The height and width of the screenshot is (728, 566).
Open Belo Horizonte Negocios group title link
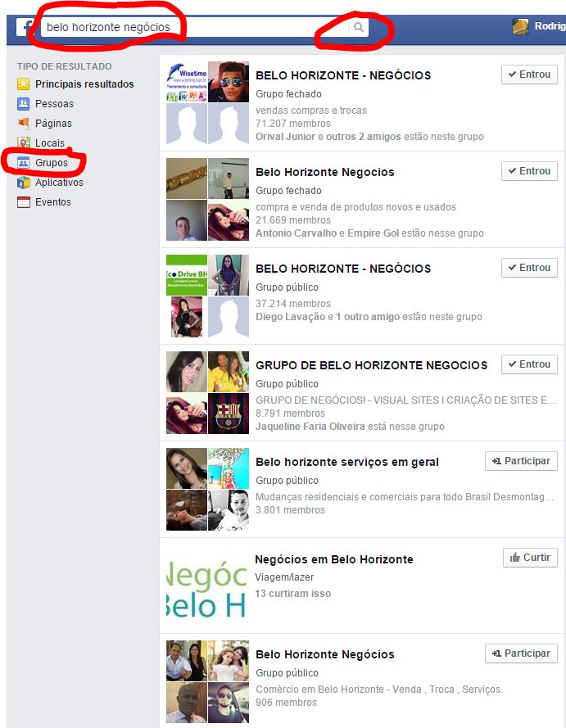pos(324,172)
